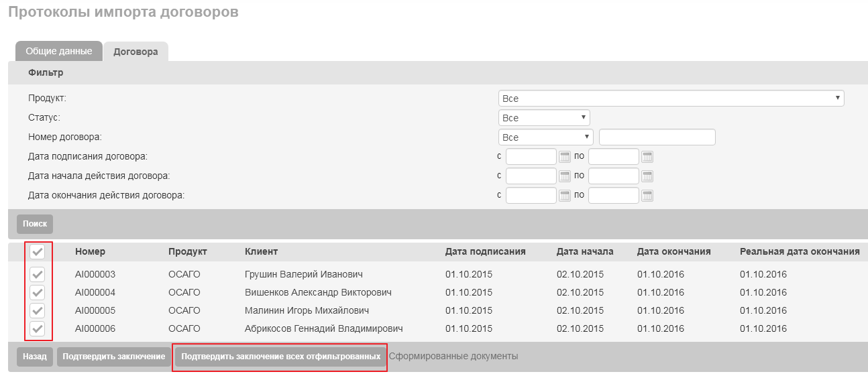Open Сформированные документы link
Image resolution: width=868 pixels, height=376 pixels.
(x=453, y=356)
